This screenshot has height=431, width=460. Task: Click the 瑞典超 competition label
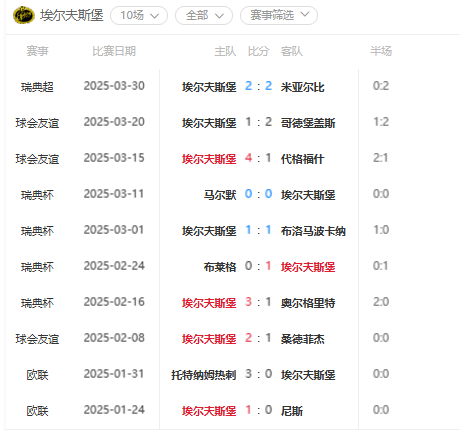pos(37,87)
